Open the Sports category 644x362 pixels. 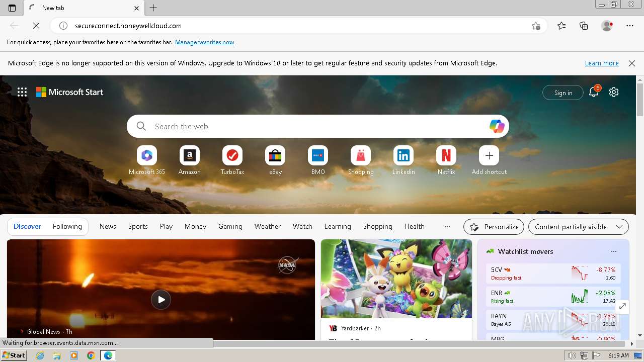point(138,227)
